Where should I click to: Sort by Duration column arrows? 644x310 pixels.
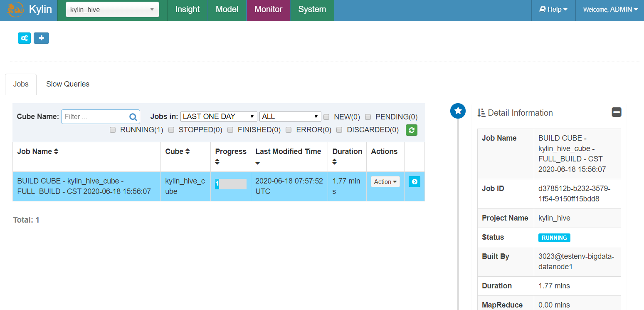(x=335, y=162)
